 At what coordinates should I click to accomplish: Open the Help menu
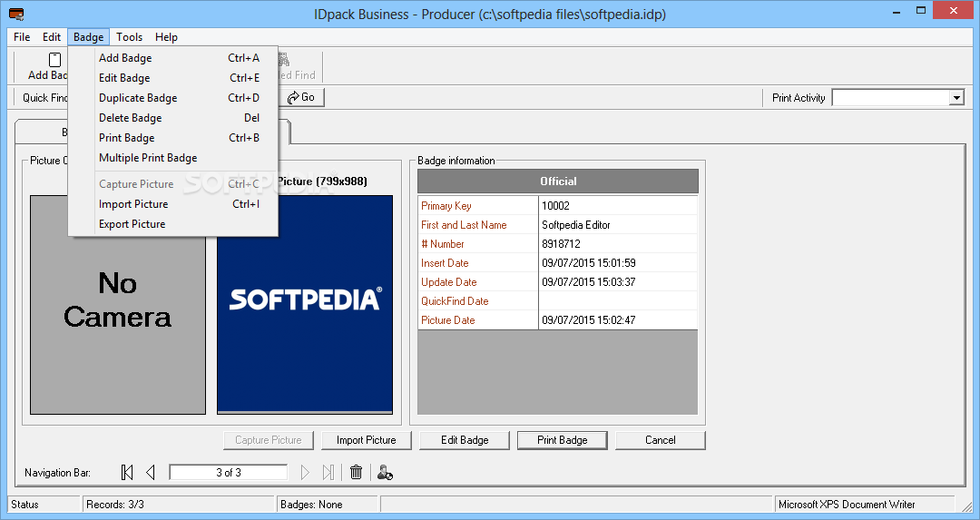[166, 37]
